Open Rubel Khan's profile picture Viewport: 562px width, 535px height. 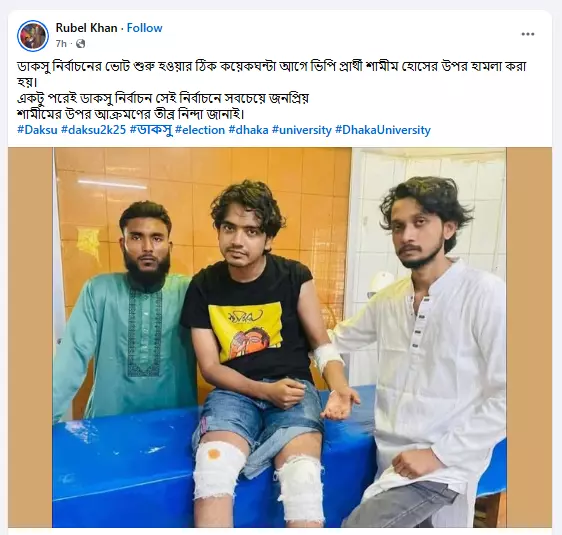(33, 35)
